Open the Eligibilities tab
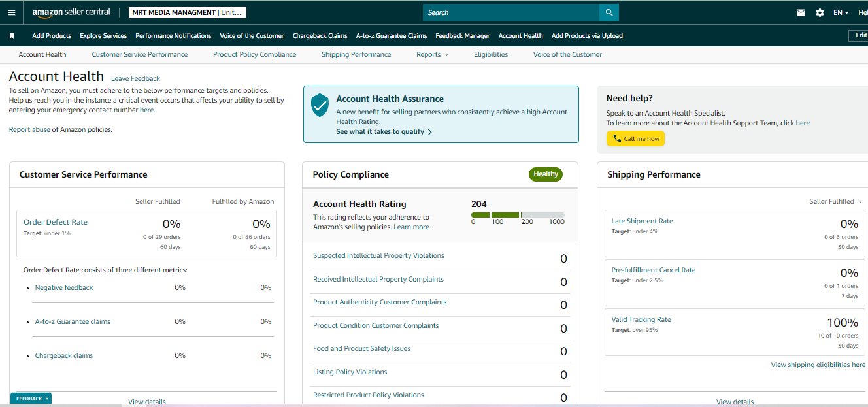The width and height of the screenshot is (868, 407). pyautogui.click(x=491, y=54)
